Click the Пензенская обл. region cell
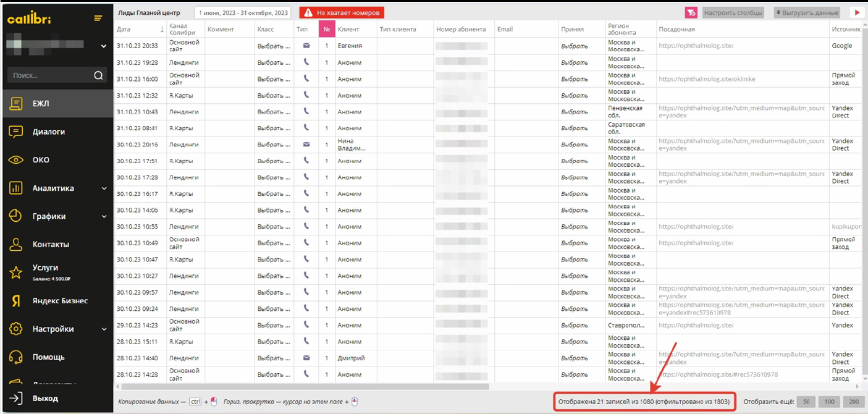 (x=631, y=112)
